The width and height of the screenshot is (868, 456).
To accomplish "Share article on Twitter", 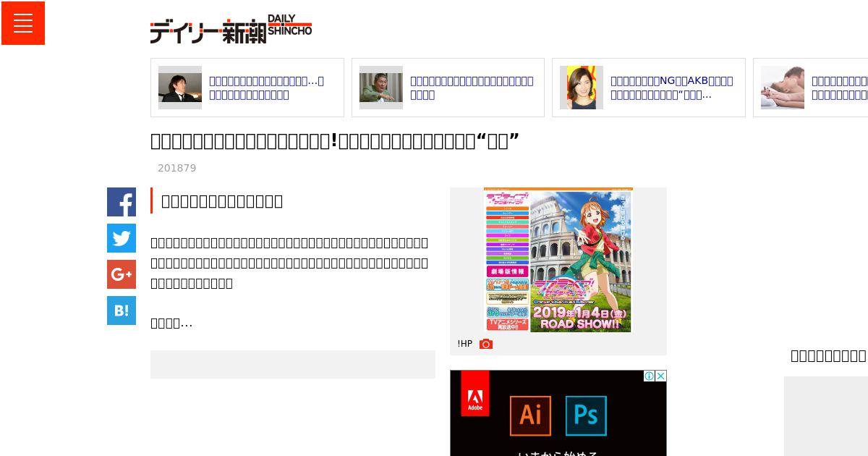I will click(x=122, y=238).
